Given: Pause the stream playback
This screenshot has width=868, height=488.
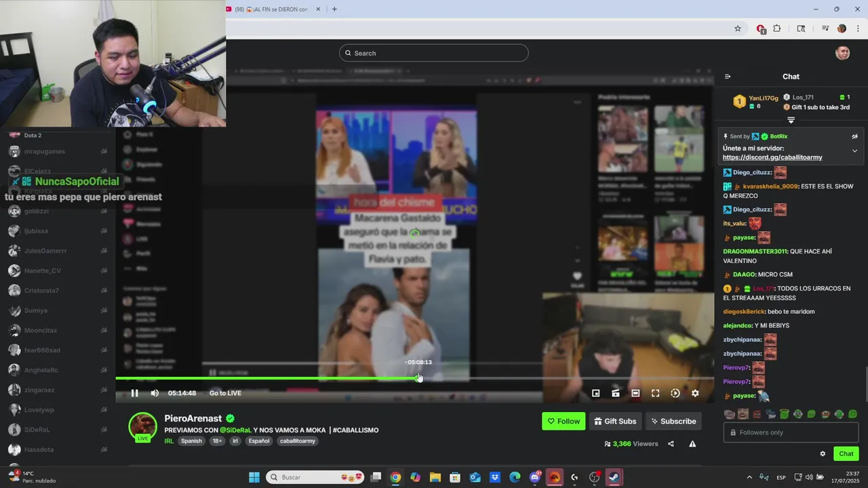Looking at the screenshot, I should 134,393.
